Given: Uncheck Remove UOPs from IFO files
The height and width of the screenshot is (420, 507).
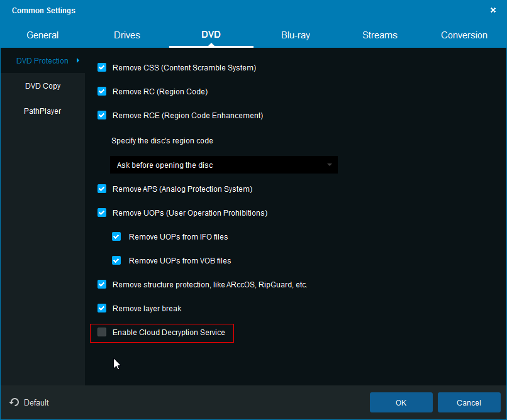Looking at the screenshot, I should (x=116, y=237).
